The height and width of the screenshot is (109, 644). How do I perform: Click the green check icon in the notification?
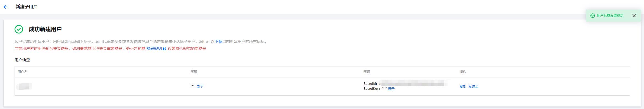click(x=593, y=16)
